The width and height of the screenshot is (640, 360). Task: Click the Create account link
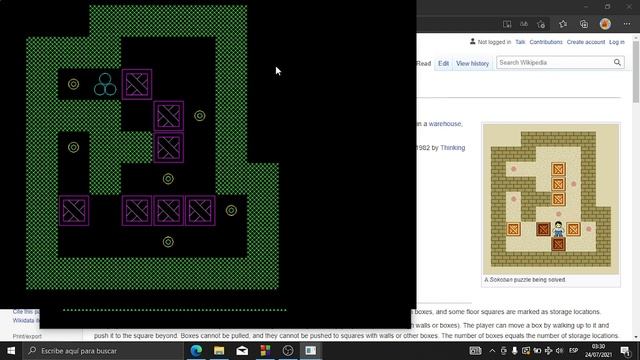click(x=586, y=42)
